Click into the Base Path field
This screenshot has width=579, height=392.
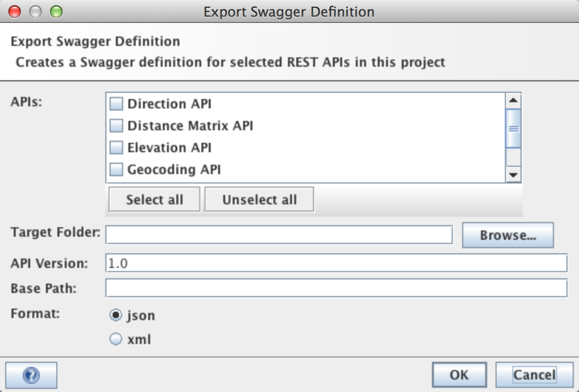pos(336,288)
